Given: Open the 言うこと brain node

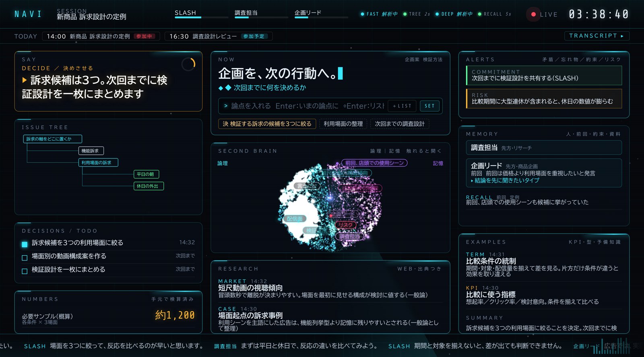Looking at the screenshot, I should 307,186.
